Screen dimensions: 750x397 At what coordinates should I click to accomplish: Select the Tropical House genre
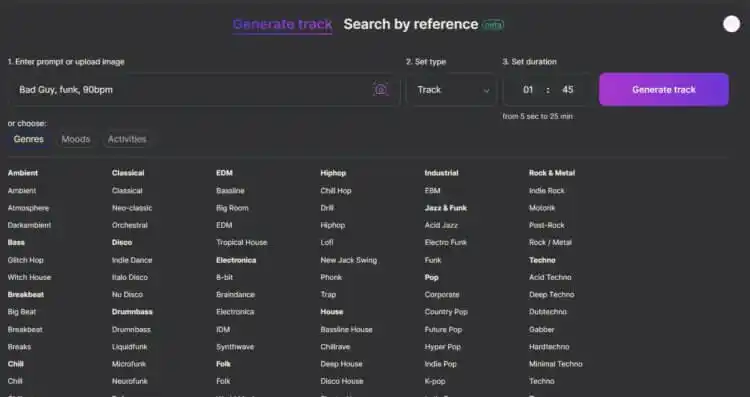[x=242, y=243]
